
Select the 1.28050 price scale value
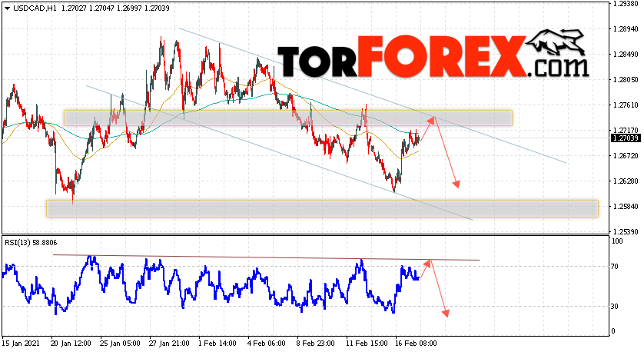[x=626, y=80]
